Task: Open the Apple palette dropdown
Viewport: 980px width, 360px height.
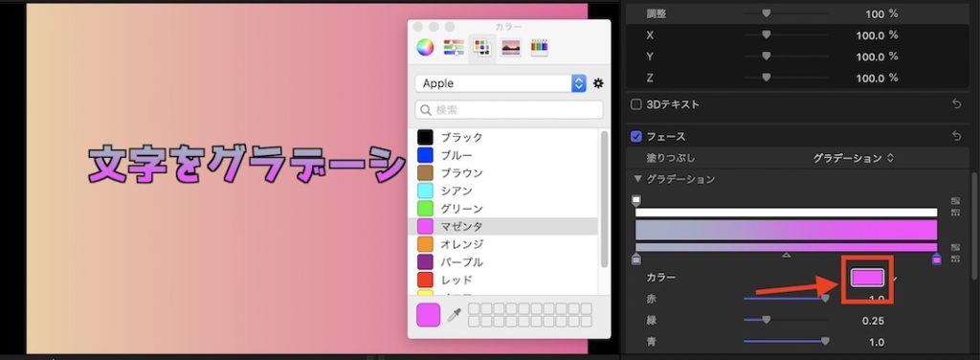Action: coord(501,83)
